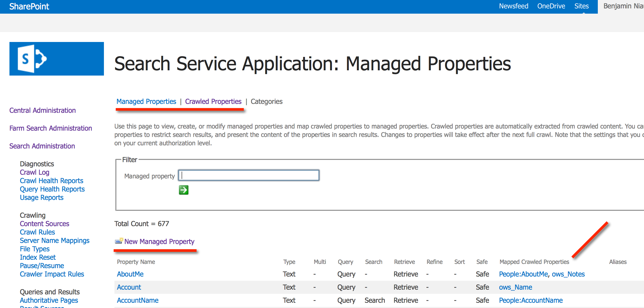
Task: Click the SharePoint site logo image
Action: (x=57, y=59)
